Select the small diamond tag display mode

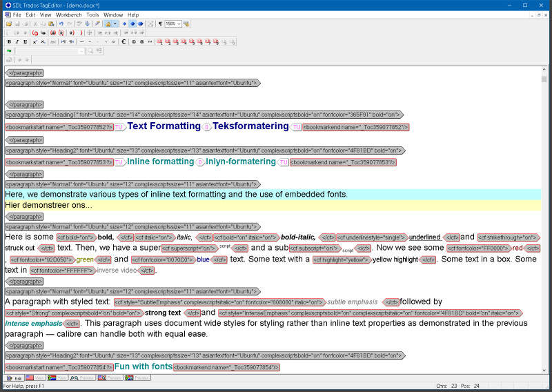pos(125,24)
